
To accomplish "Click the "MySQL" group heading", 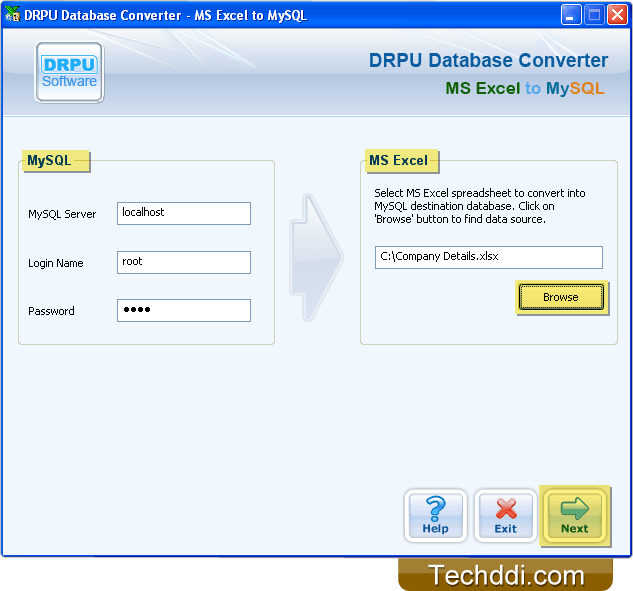I will click(49, 161).
